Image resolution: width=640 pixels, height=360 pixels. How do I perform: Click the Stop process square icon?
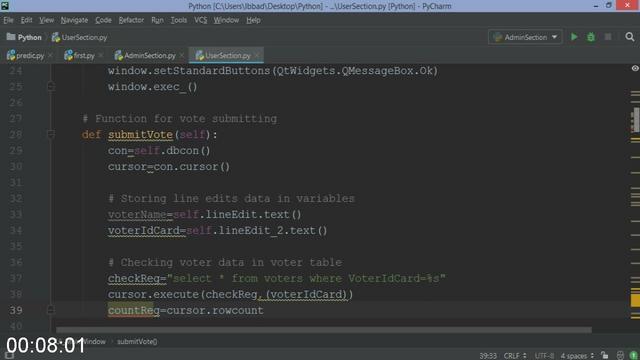point(608,37)
